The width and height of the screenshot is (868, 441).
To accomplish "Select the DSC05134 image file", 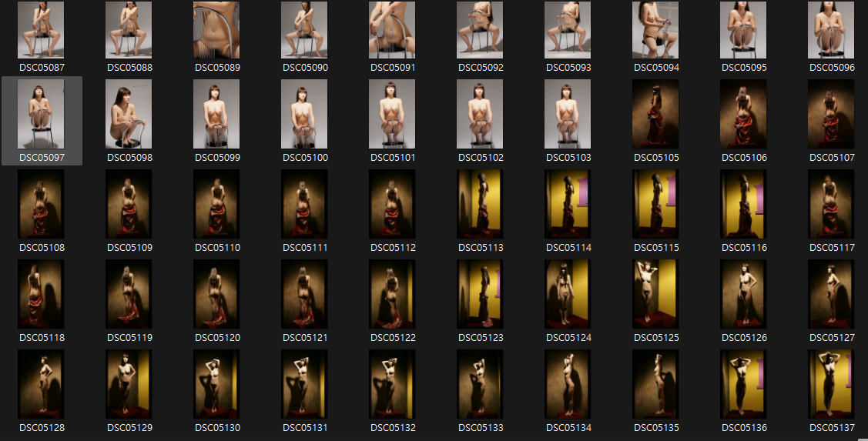I will coord(568,384).
